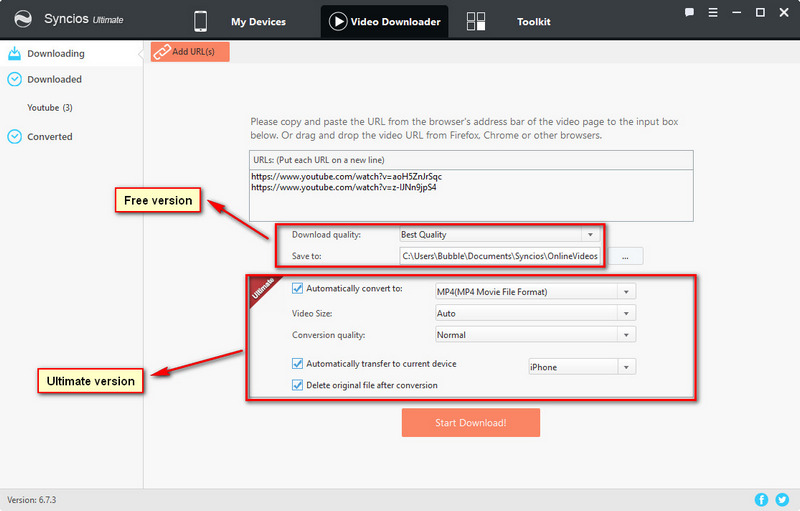Image resolution: width=800 pixels, height=511 pixels.
Task: Toggle Automatically transfer to current device checkbox
Action: pyautogui.click(x=297, y=364)
